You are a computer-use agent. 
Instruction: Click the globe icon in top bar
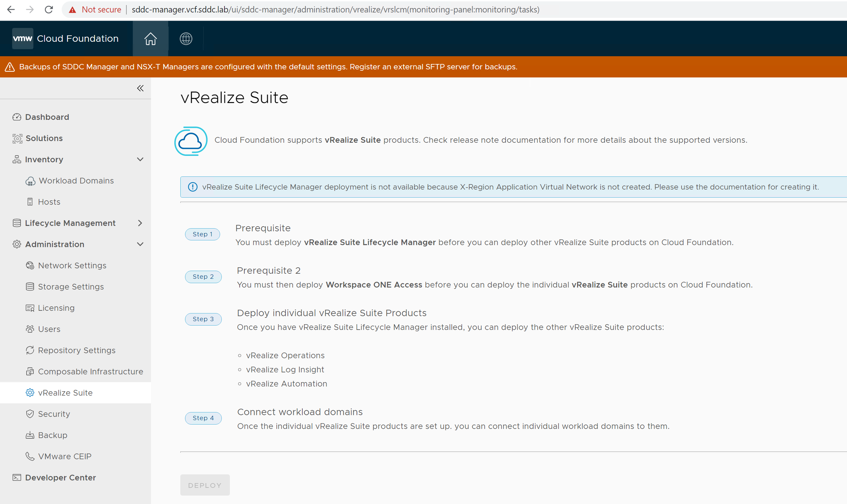point(186,39)
